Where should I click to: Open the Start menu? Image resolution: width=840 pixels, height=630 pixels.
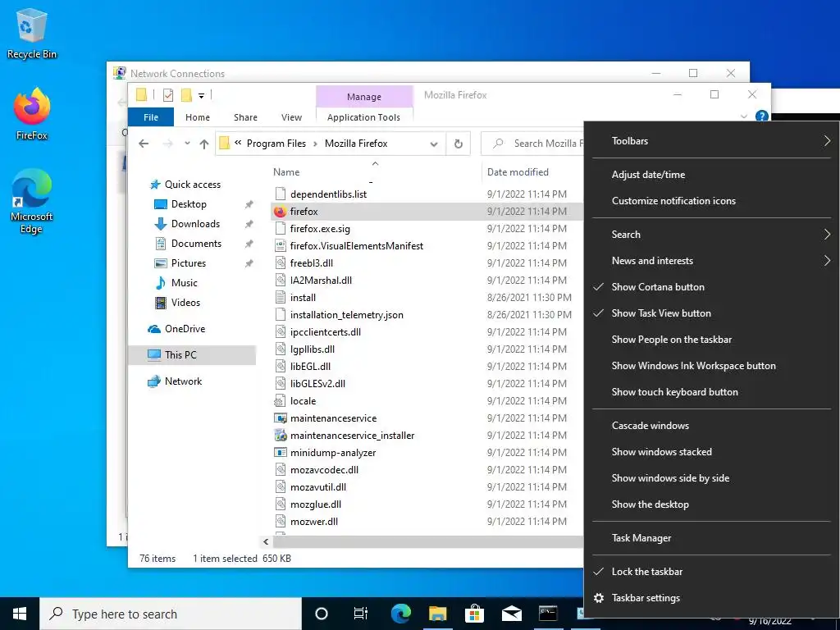point(20,614)
